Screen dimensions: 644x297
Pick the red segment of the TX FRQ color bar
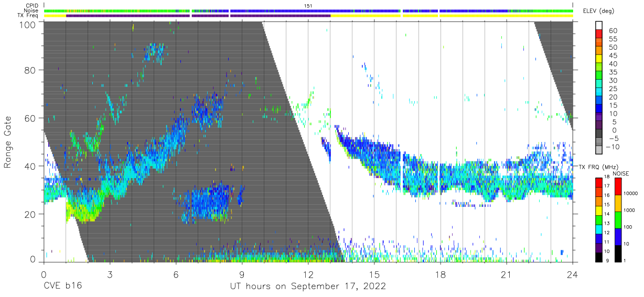pos(598,183)
